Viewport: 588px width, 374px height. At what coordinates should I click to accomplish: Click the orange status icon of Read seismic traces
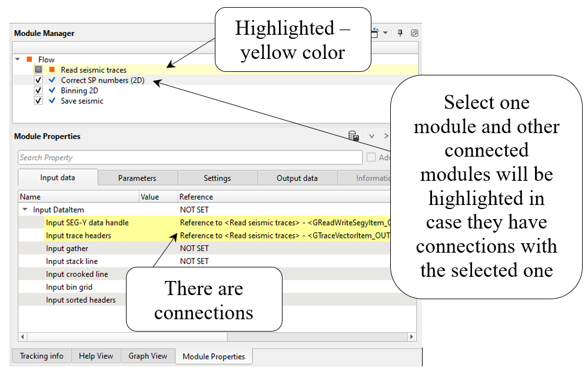coord(52,70)
